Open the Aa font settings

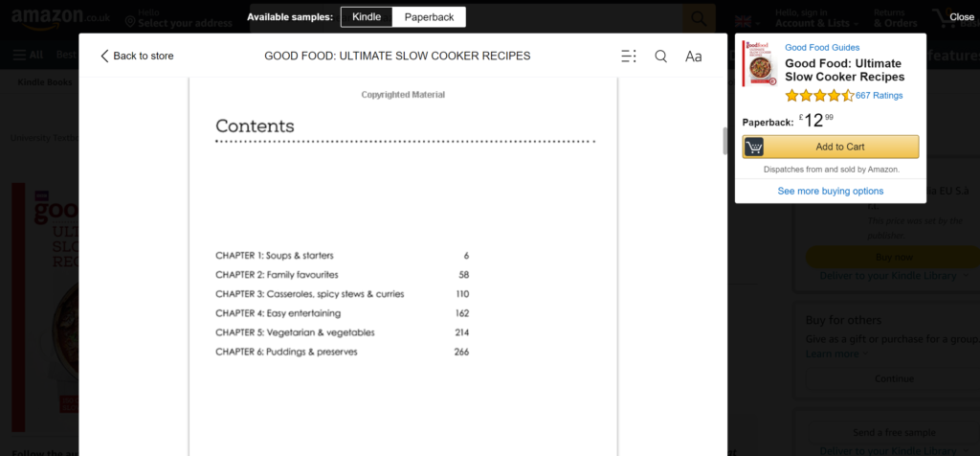tap(694, 57)
